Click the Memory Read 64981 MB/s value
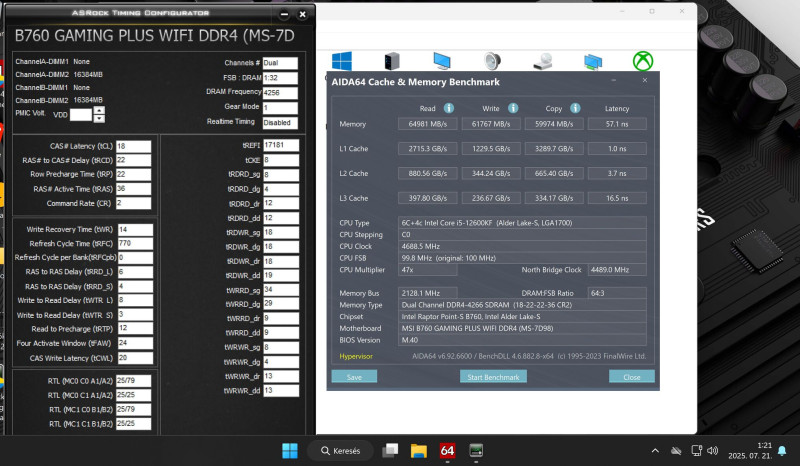Screen dimensions: 800x466 [x=428, y=124]
